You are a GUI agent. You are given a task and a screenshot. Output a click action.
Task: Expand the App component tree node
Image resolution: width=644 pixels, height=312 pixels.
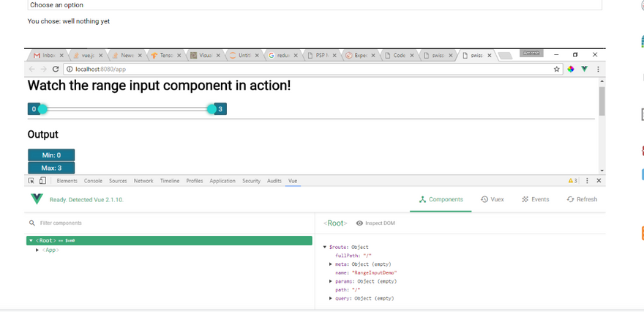[x=37, y=250]
